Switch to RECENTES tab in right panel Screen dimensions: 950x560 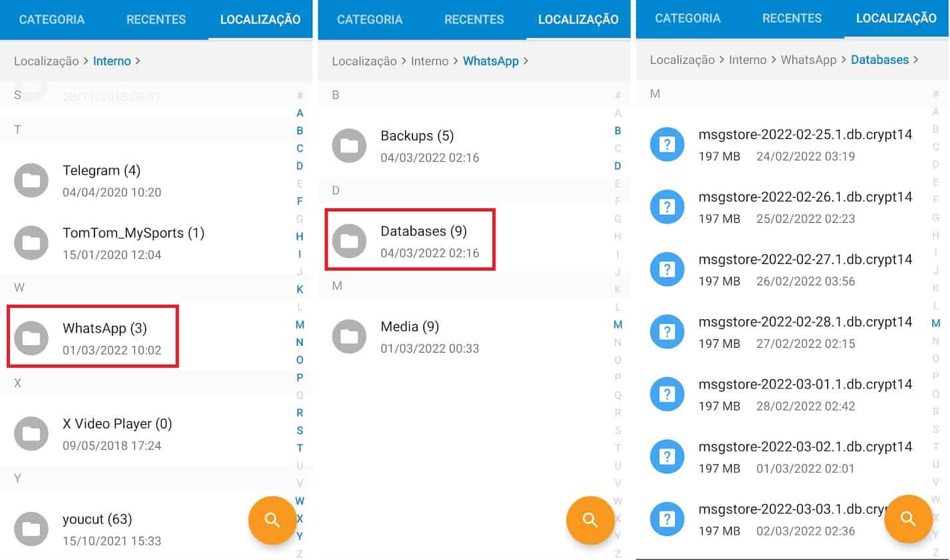click(792, 18)
